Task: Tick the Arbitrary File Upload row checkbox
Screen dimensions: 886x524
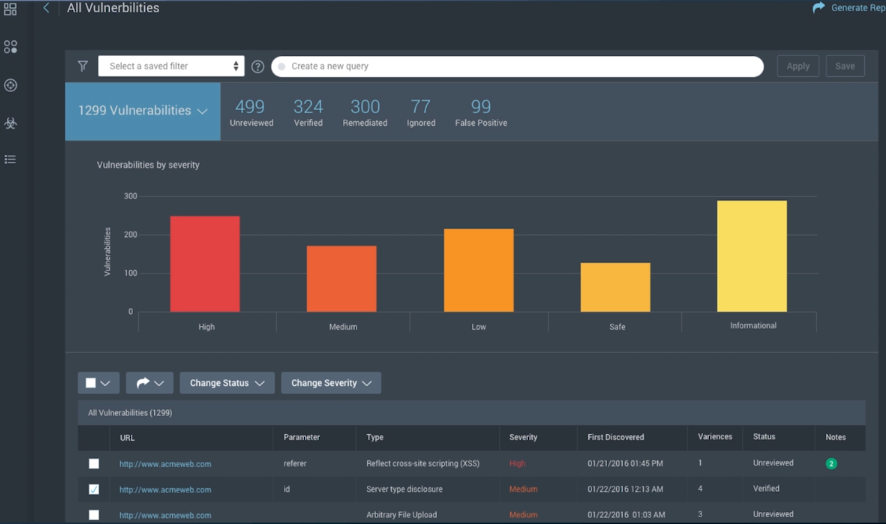Action: [x=94, y=515]
